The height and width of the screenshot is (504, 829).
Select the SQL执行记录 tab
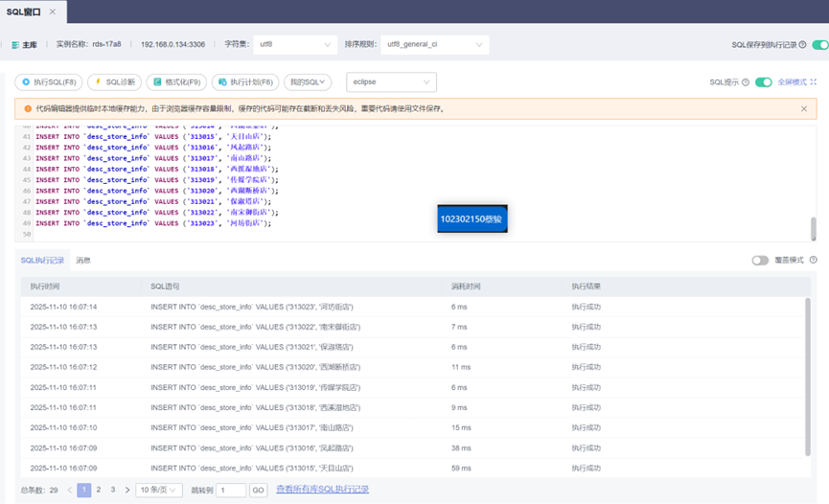(x=42, y=261)
